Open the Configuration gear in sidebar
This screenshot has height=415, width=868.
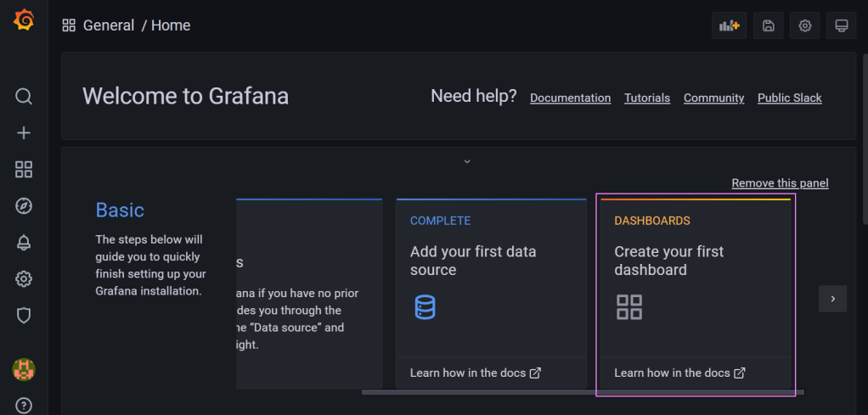(x=24, y=279)
